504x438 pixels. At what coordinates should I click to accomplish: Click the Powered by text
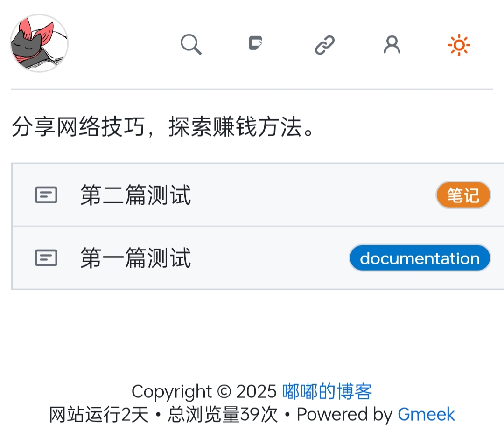point(344,414)
